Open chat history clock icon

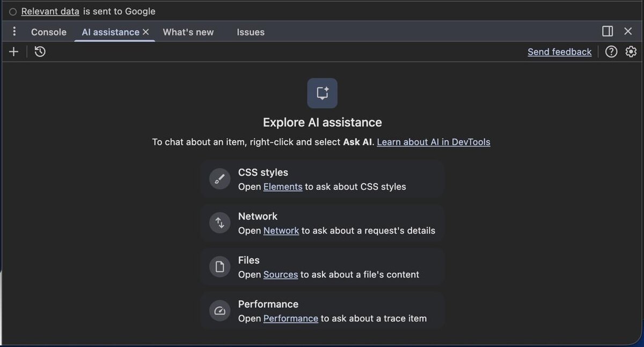pos(40,52)
